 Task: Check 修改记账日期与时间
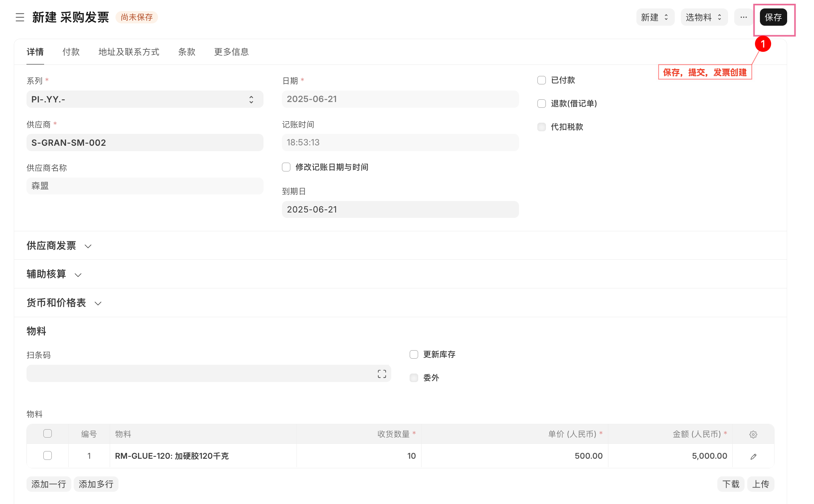286,167
